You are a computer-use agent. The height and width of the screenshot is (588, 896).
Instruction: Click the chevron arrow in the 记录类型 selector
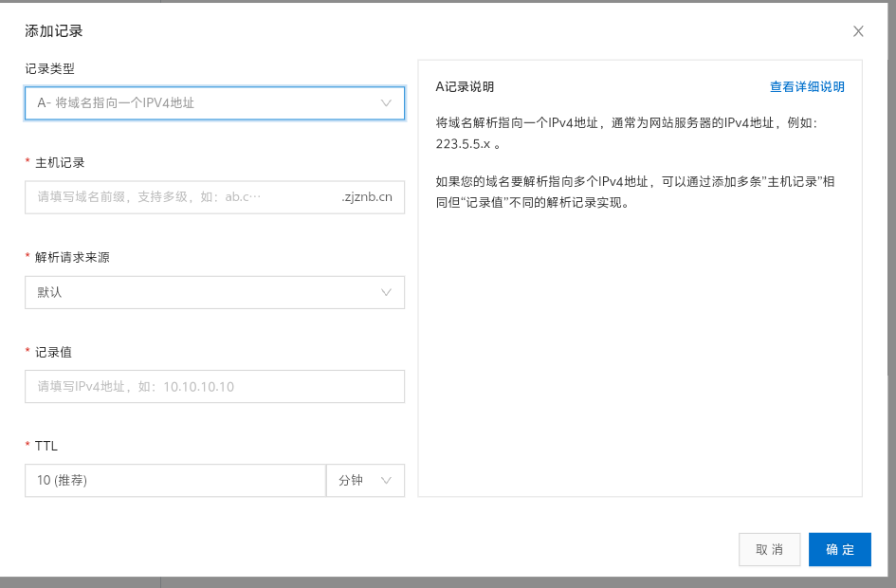386,103
